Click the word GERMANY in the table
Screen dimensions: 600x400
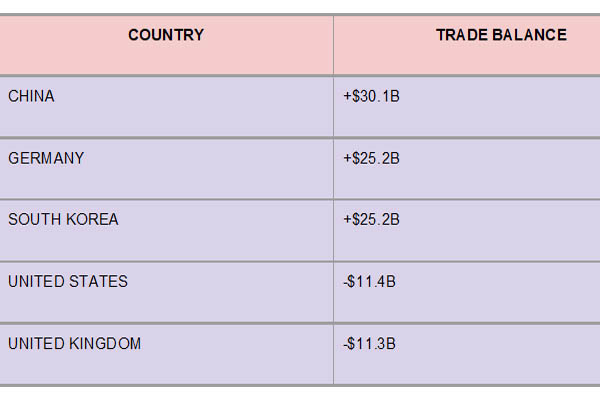(x=46, y=158)
